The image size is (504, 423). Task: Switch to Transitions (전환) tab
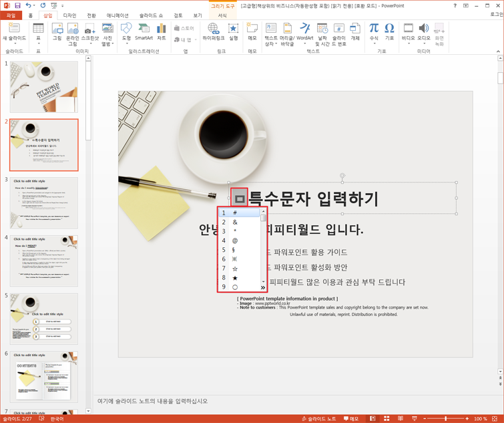point(91,15)
